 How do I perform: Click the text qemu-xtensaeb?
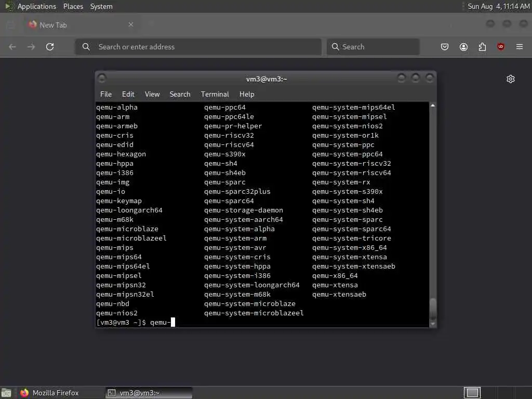click(x=339, y=295)
